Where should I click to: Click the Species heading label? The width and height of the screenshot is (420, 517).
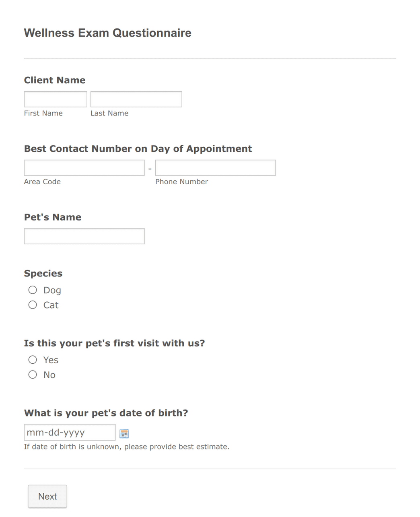[43, 274]
